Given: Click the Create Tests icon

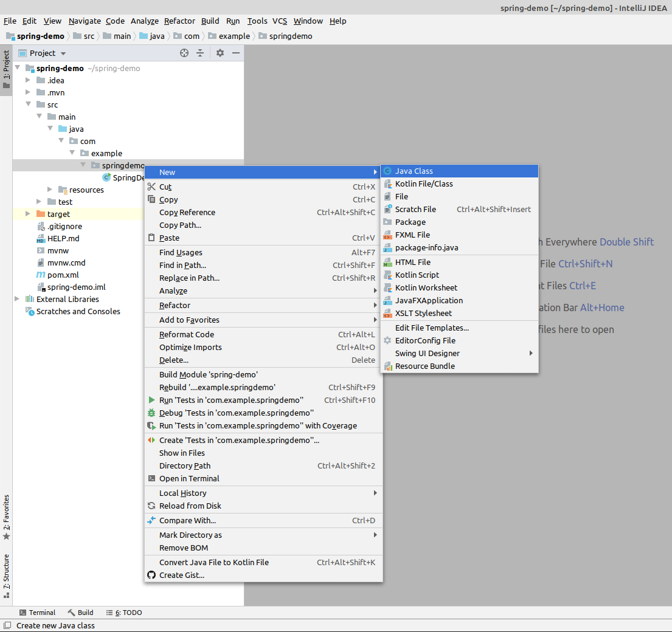Looking at the screenshot, I should (151, 440).
